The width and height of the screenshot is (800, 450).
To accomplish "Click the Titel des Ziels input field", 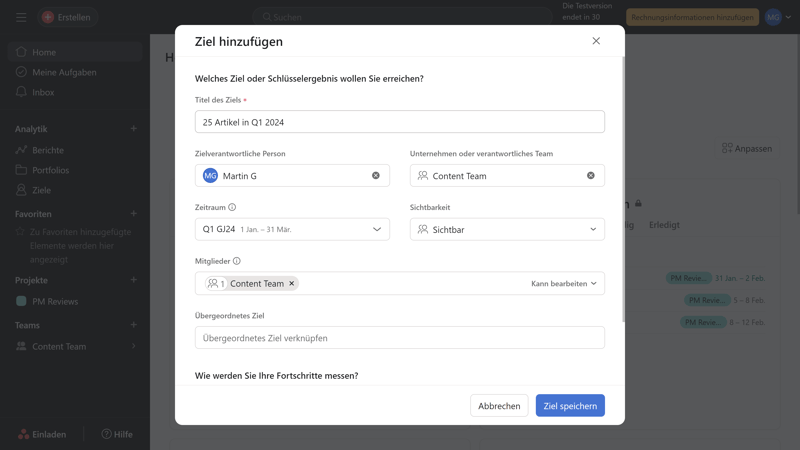I will pyautogui.click(x=399, y=122).
